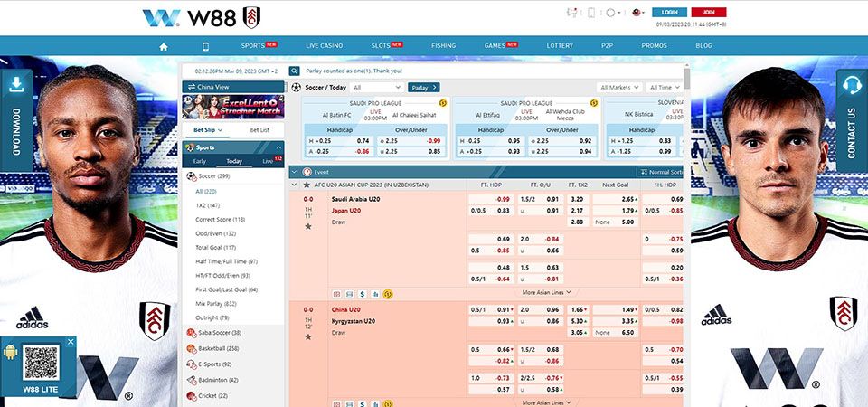Collapse the AFC U20 Asian Cup league chevron
This screenshot has height=407, width=868.
(294, 185)
